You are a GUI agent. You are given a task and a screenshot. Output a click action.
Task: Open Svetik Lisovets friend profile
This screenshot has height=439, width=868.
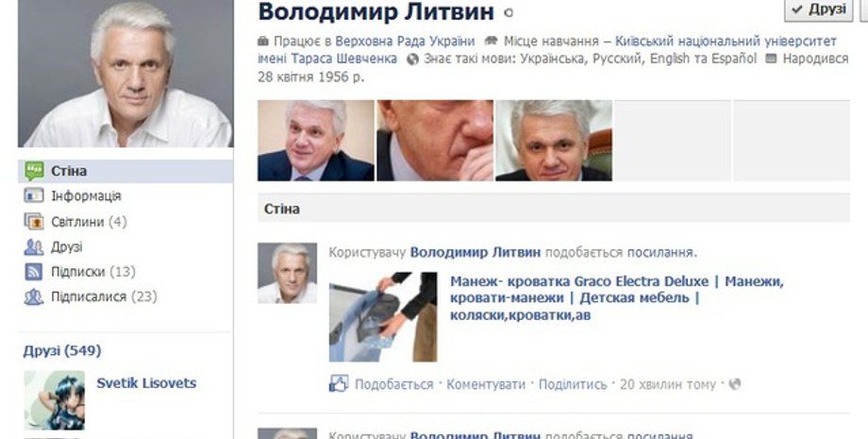click(146, 383)
